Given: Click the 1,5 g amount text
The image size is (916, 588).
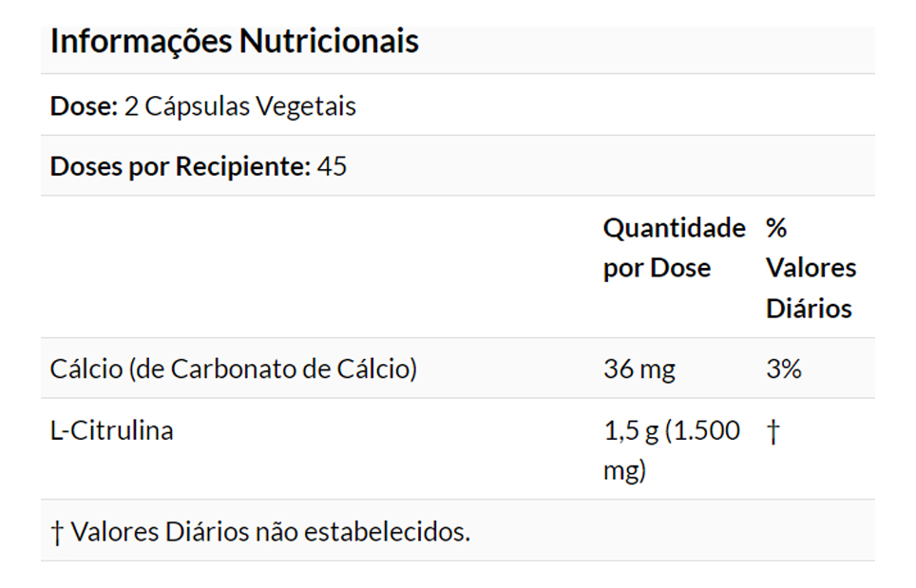Looking at the screenshot, I should 631,431.
